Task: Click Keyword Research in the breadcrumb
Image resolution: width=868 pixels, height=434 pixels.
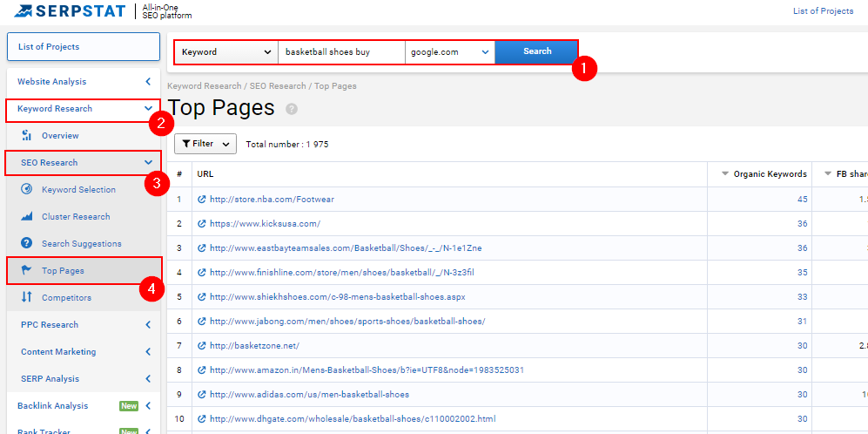Action: coord(205,86)
